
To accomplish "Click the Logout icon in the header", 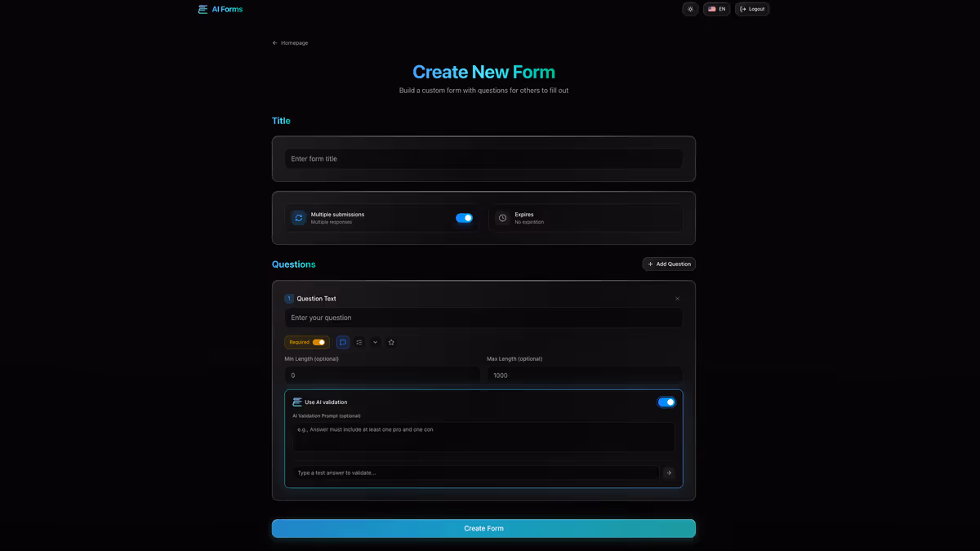I will click(x=742, y=9).
